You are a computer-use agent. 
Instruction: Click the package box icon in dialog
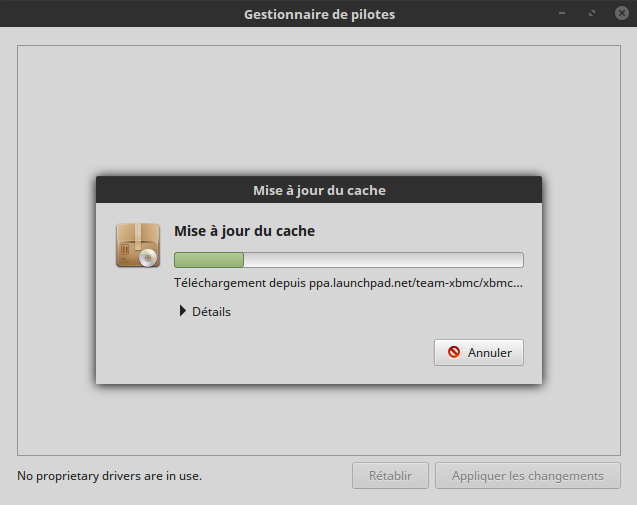tap(138, 245)
